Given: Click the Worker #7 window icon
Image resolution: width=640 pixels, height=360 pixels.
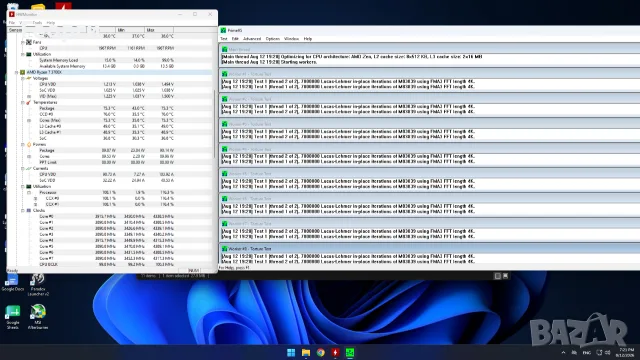Looking at the screenshot, I should (x=224, y=224).
